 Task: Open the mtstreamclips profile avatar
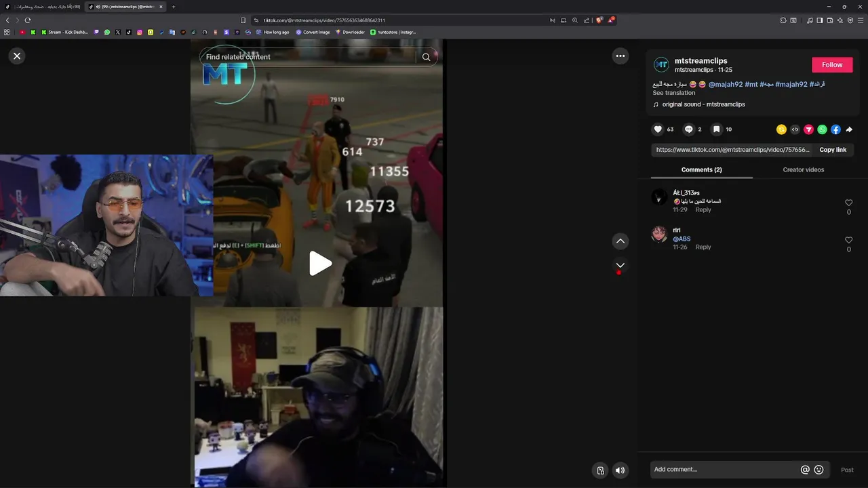tap(661, 65)
